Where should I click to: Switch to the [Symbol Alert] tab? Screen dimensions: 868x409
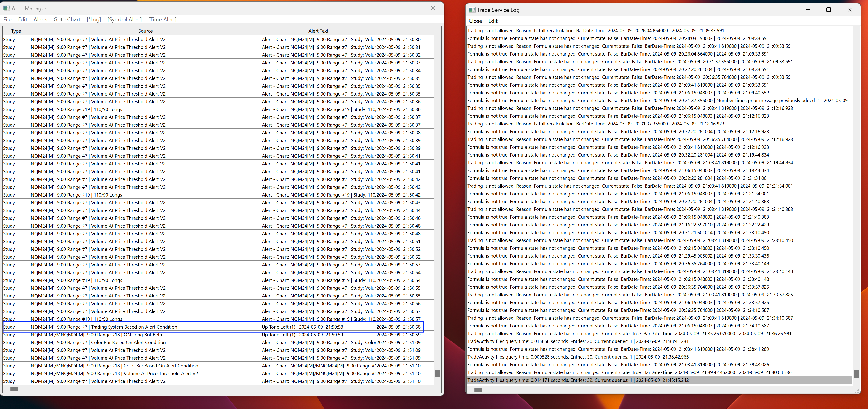coord(124,19)
